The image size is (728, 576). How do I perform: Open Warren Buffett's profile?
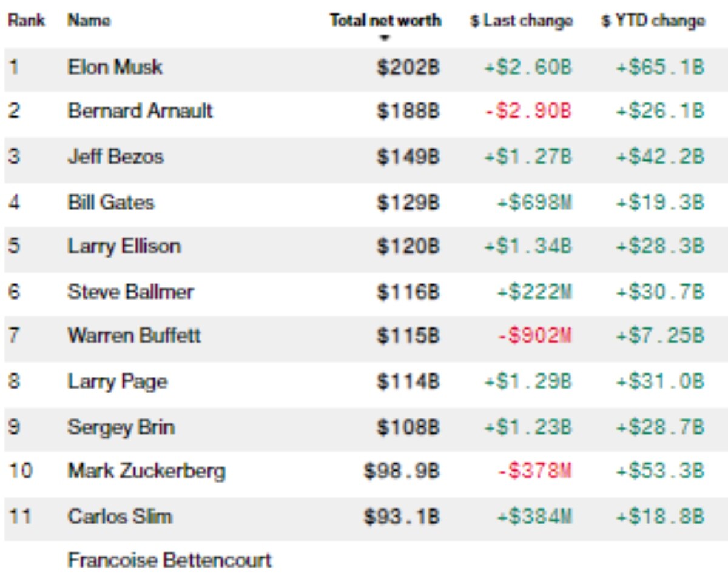coord(134,336)
